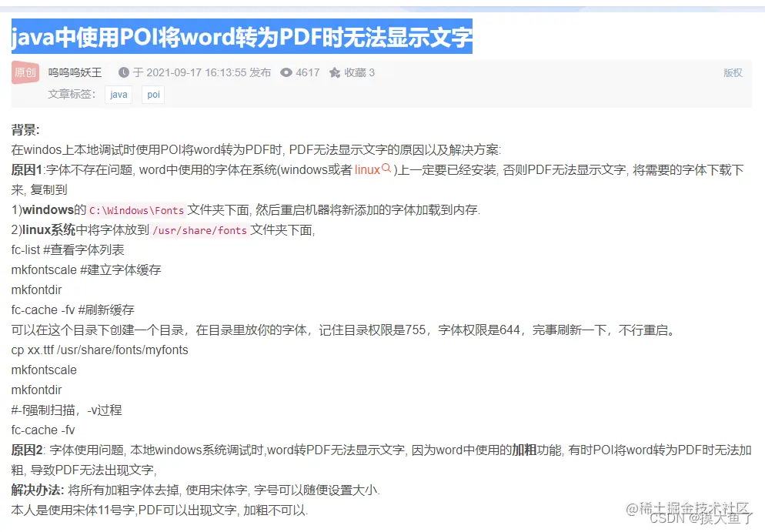Click the eye views icon near 4617

tap(286, 72)
